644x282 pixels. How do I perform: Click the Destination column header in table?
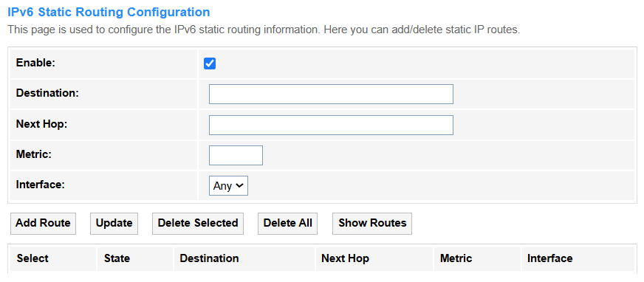click(x=210, y=258)
